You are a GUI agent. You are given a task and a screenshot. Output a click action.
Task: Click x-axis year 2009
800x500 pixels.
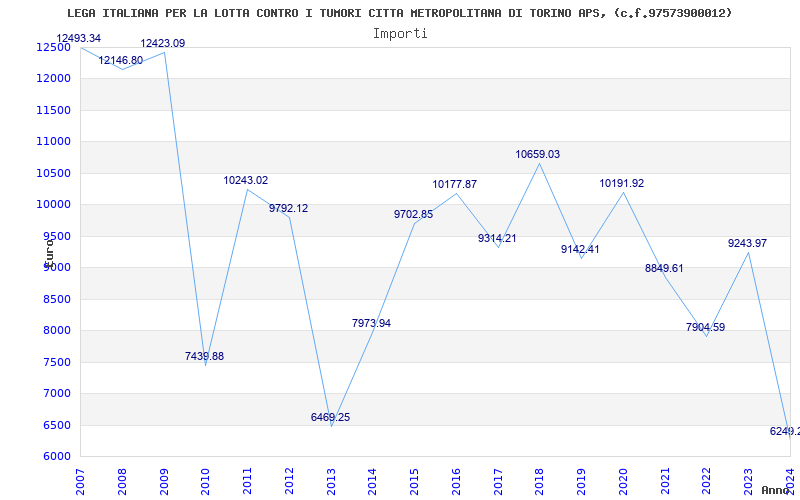(164, 482)
